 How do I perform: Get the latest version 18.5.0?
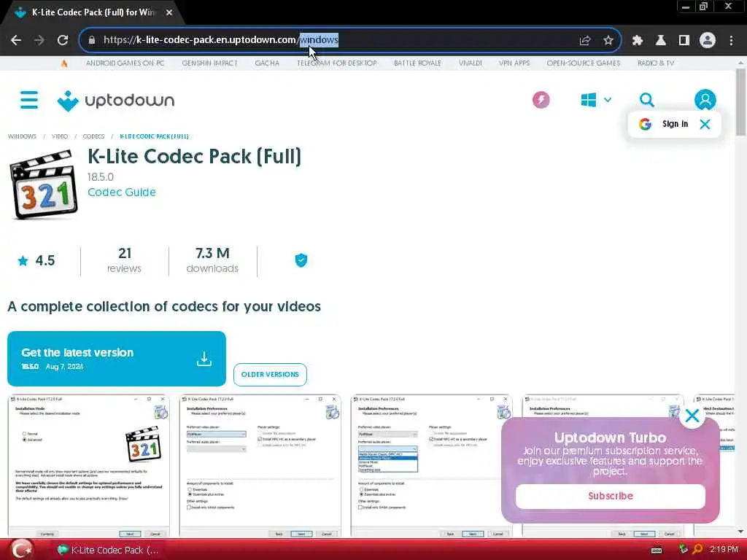tap(117, 359)
